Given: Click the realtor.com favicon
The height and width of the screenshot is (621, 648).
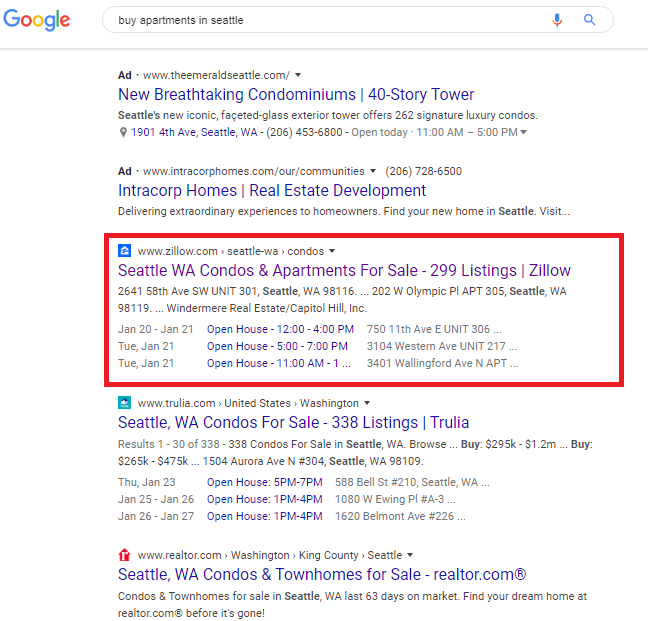Looking at the screenshot, I should 124,554.
